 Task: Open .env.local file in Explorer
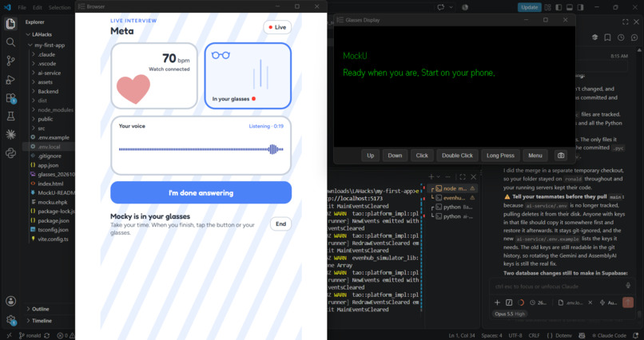[49, 147]
